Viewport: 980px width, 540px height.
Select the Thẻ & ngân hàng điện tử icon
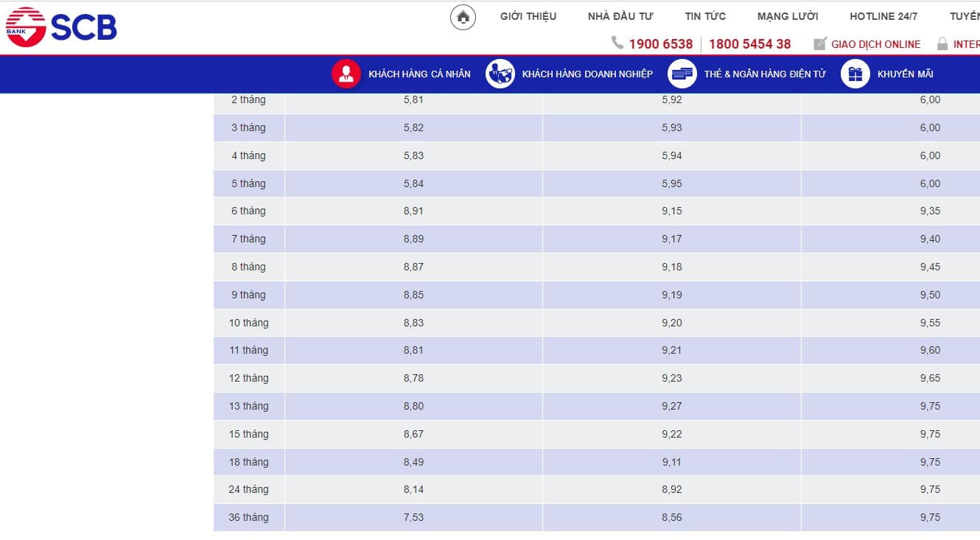(x=682, y=74)
